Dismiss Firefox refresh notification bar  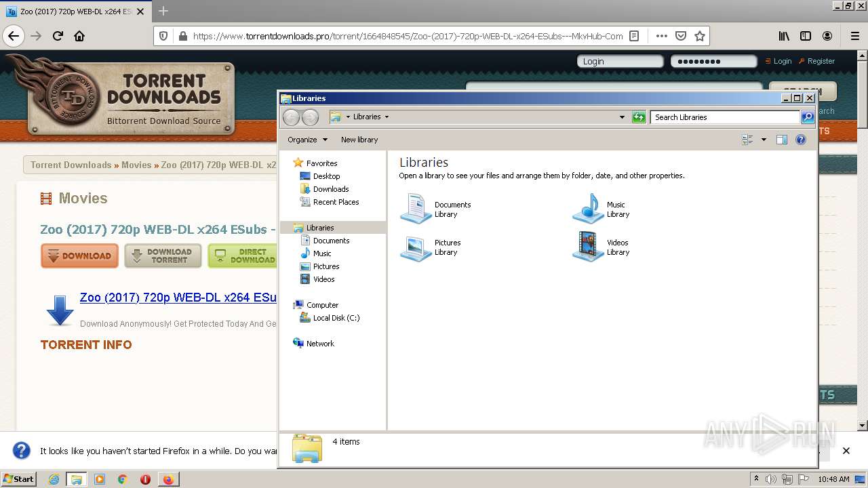coord(846,451)
